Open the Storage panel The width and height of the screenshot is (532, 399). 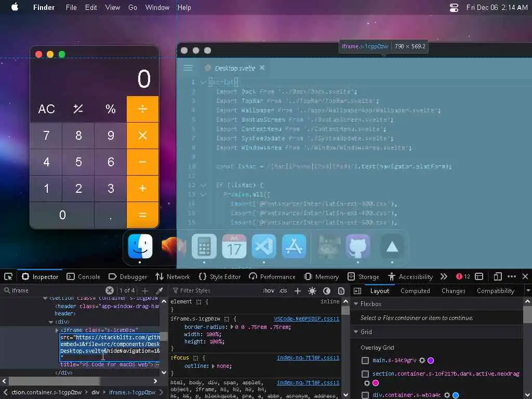(x=363, y=276)
